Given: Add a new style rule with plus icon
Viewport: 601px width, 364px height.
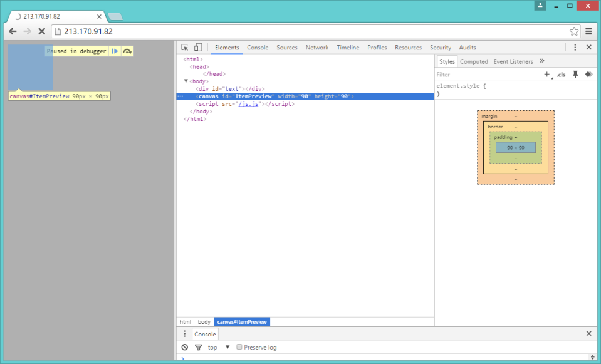Looking at the screenshot, I should pyautogui.click(x=547, y=75).
